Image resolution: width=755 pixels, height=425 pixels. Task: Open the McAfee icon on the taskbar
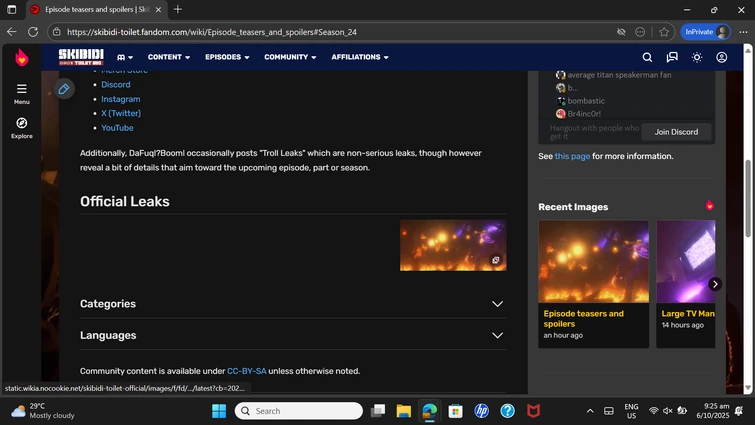tap(534, 411)
